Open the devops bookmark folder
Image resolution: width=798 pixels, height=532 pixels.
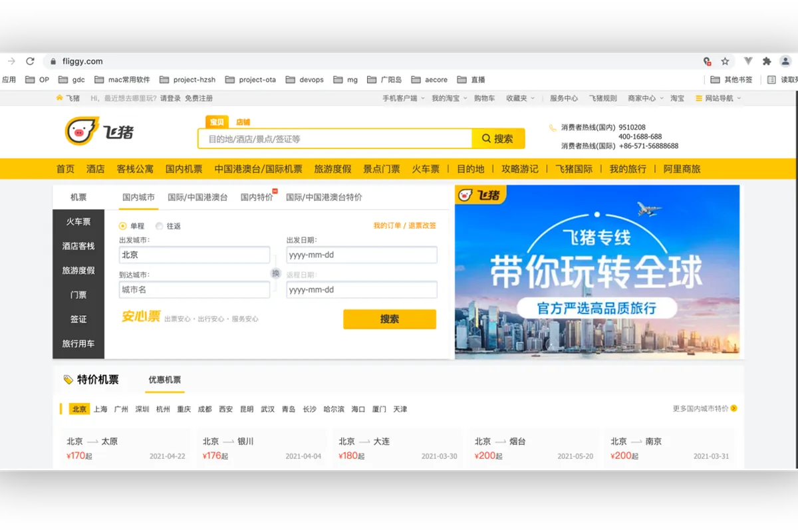[x=305, y=80]
